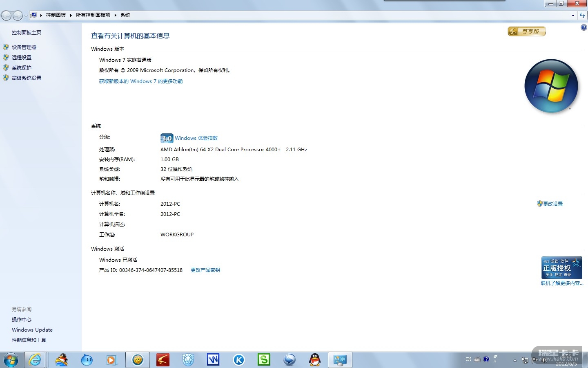
Task: Click the 查看有关计算机的基本信息 heading
Action: [130, 36]
